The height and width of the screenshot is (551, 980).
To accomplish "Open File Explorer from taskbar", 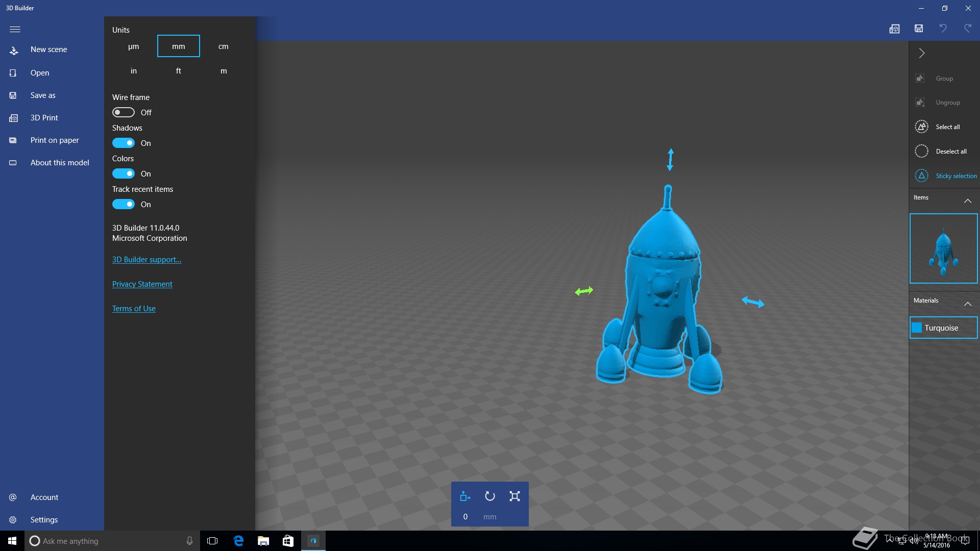I will click(263, 541).
